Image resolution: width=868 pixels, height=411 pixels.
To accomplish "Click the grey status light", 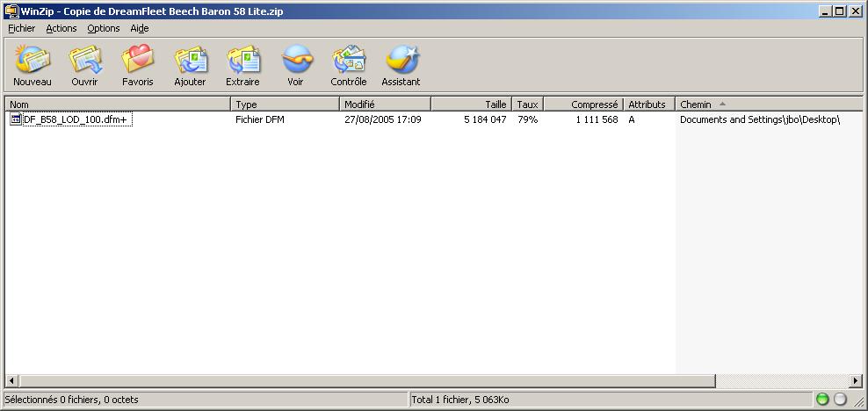I will (840, 399).
